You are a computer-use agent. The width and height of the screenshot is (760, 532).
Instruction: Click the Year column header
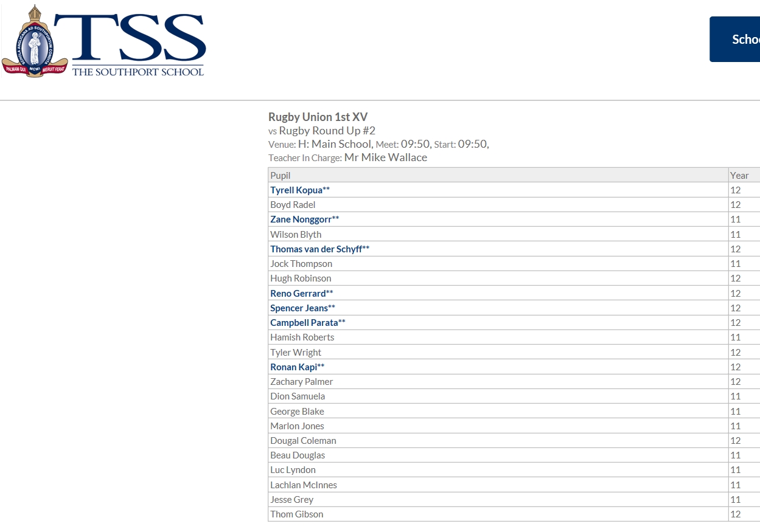[x=739, y=176]
